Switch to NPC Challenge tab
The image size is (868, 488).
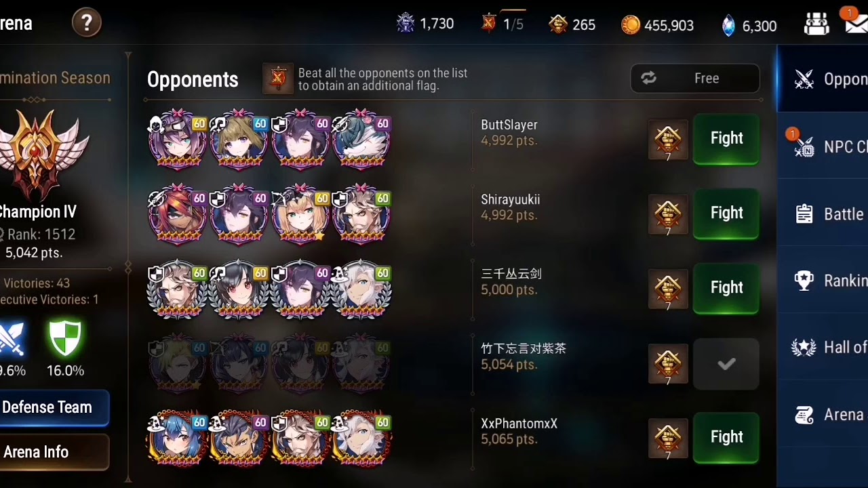(823, 146)
